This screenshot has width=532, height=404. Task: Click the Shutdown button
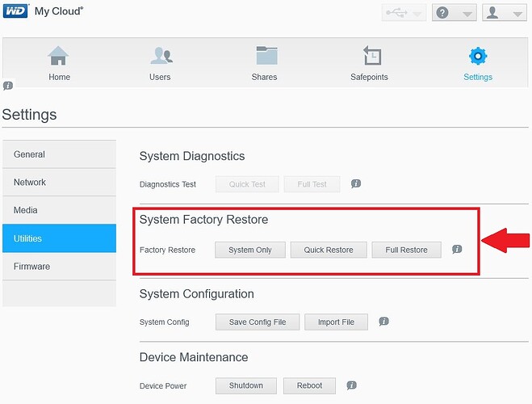(246, 385)
